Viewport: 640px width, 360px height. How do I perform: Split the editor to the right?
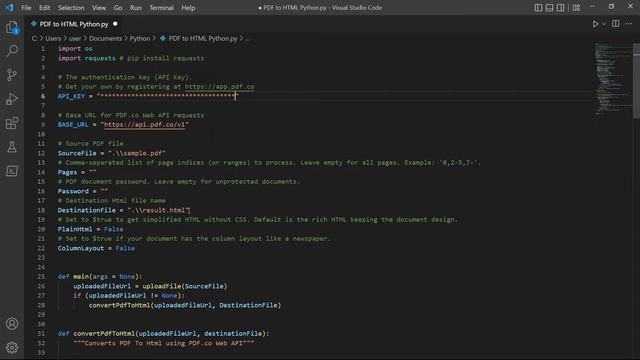[x=616, y=24]
